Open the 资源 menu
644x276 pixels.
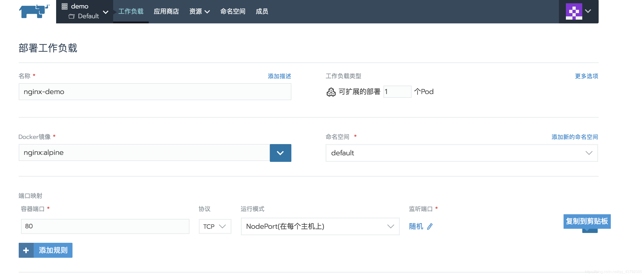pyautogui.click(x=199, y=11)
